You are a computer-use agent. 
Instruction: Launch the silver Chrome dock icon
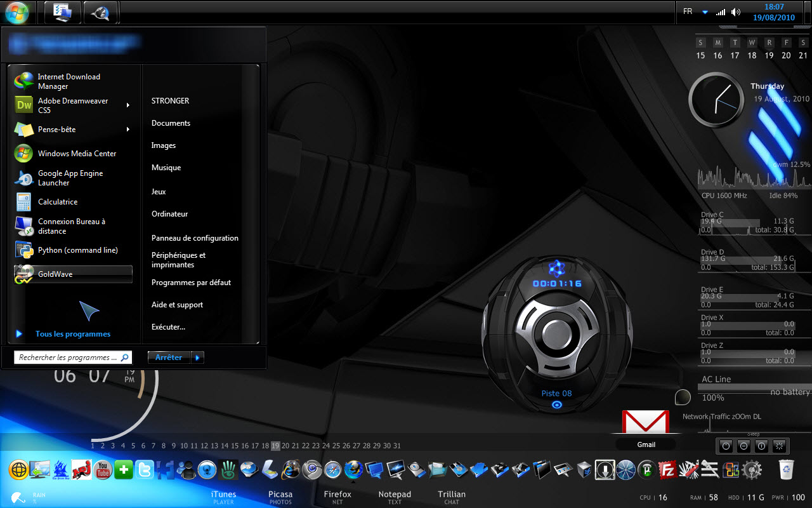312,470
